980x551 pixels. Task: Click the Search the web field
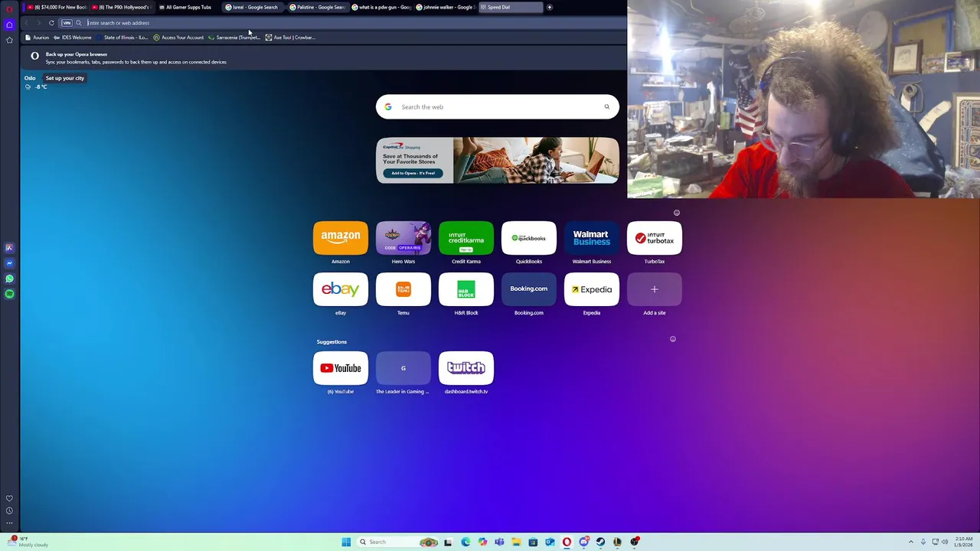[x=498, y=107]
